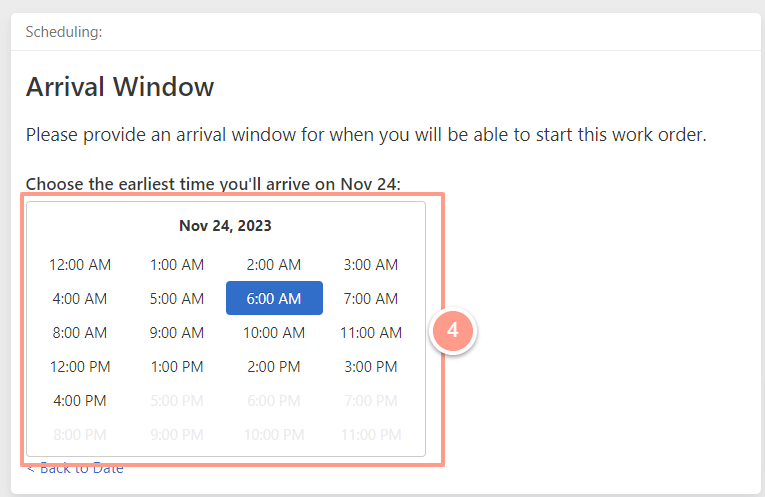Select the 4:00 PM time slot
This screenshot has height=497, width=765.
pos(80,400)
